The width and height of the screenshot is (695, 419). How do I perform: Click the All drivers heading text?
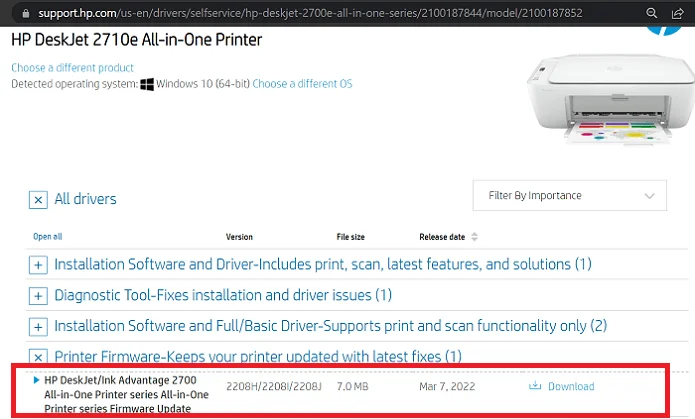pos(85,199)
